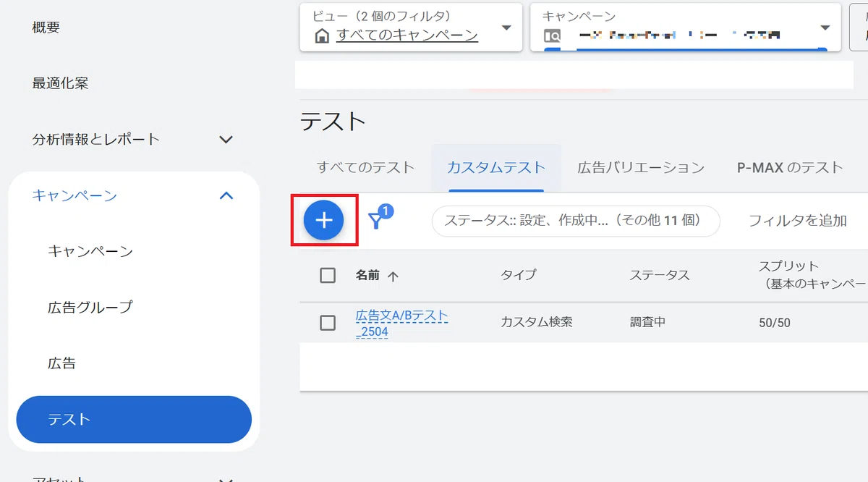Click the sort arrow next to 名前
The image size is (868, 482).
[x=393, y=276]
